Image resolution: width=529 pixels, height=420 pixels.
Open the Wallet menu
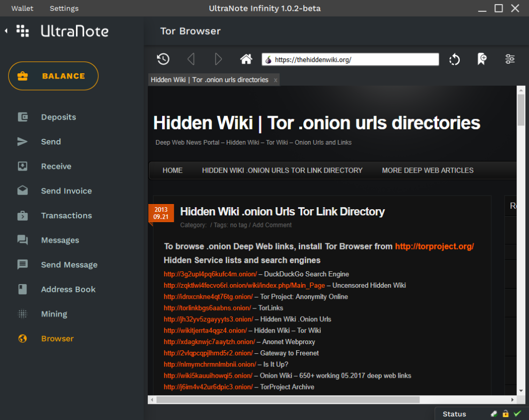click(22, 8)
